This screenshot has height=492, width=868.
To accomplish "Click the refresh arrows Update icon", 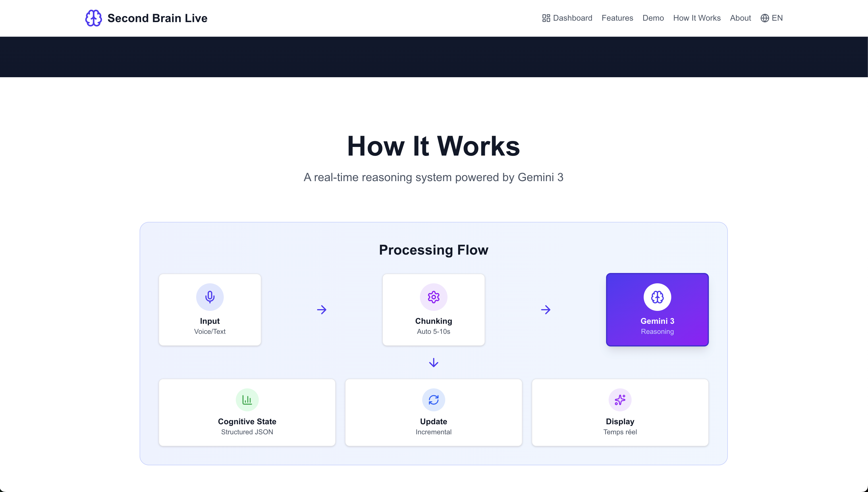I will [433, 400].
